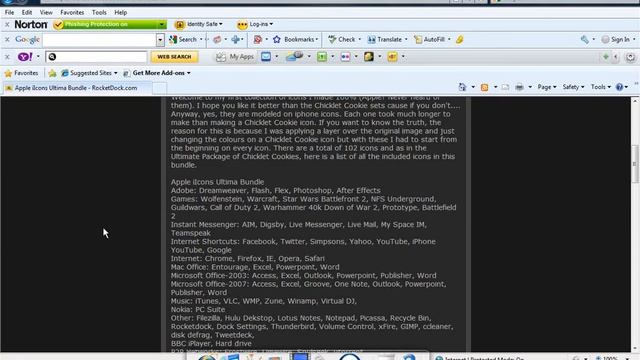Click the RSS Feeds icon
Screen dimensions: 640x360
[484, 87]
